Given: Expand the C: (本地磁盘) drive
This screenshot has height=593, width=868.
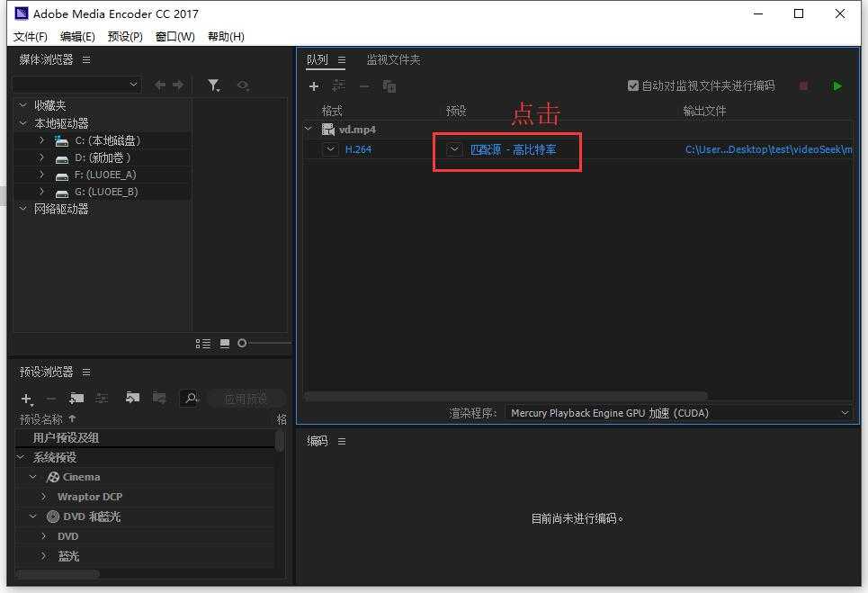Looking at the screenshot, I should point(41,140).
